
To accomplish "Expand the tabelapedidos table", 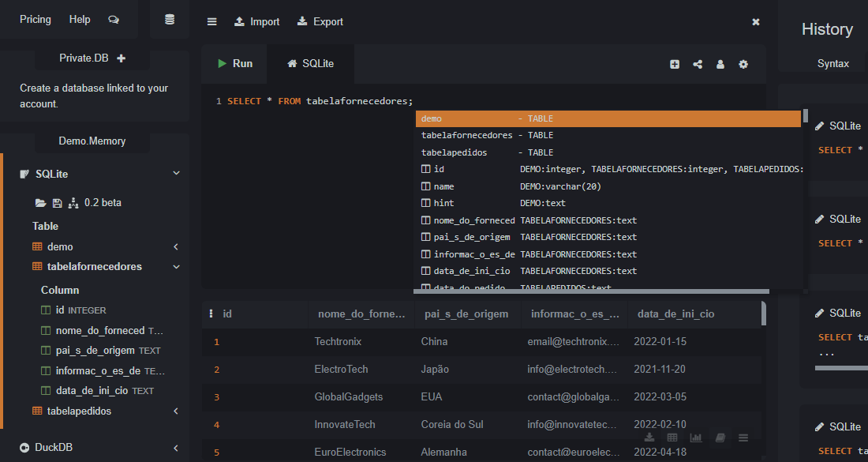I will [176, 411].
